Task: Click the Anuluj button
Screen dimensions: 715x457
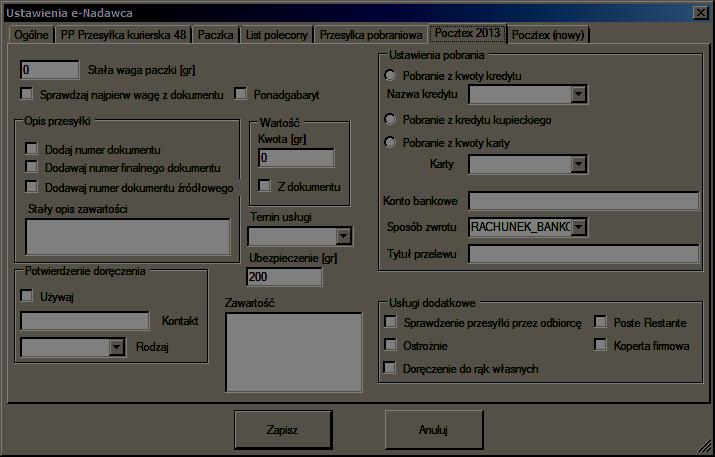Action: (434, 430)
